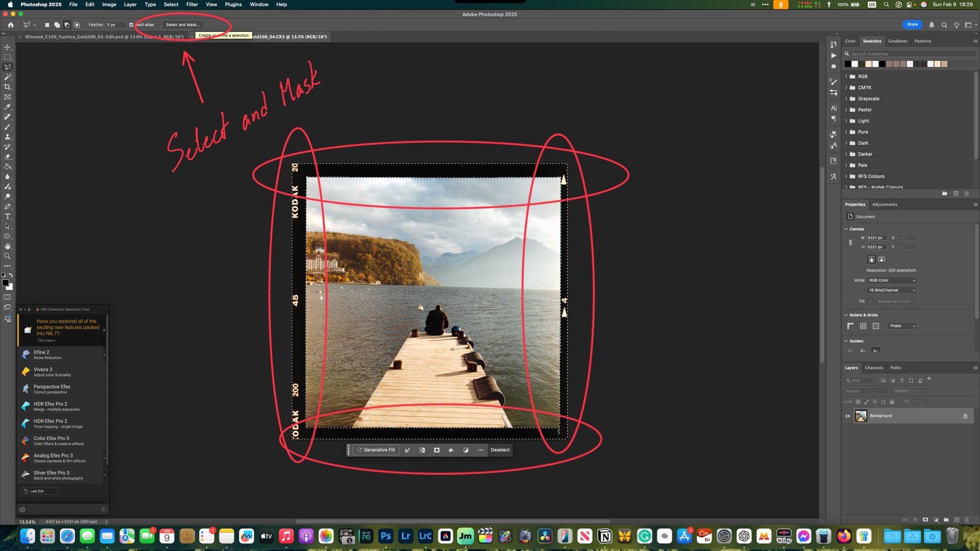Click the rulers icon in Rulers & Grids

[850, 326]
